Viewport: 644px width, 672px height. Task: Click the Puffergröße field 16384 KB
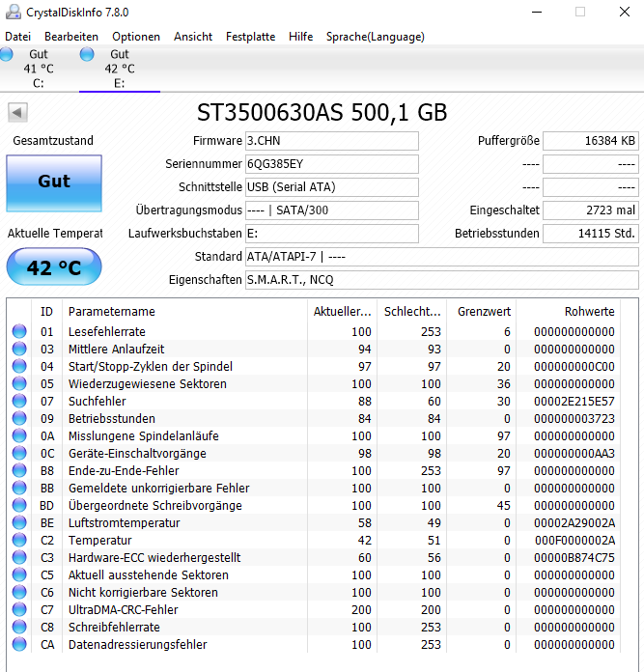(591, 141)
